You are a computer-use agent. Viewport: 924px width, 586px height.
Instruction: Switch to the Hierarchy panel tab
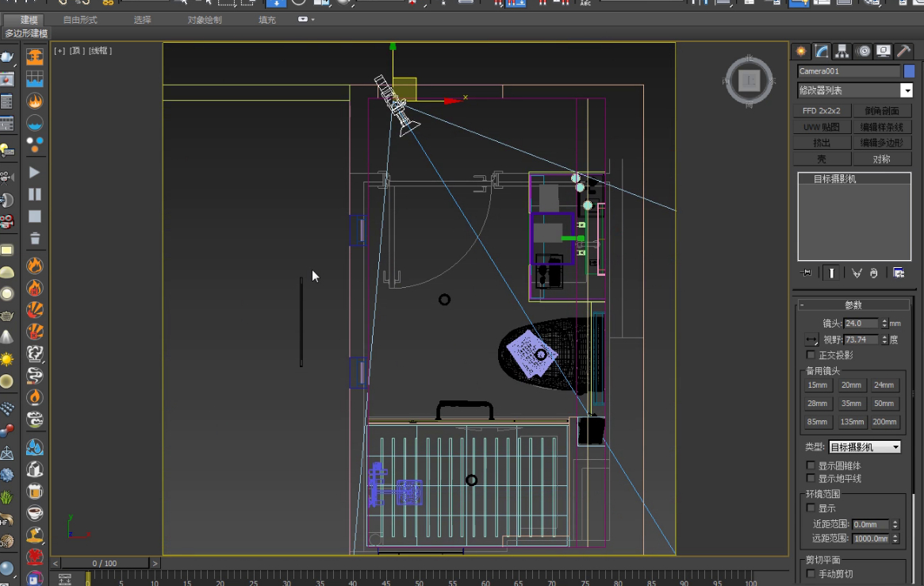842,52
